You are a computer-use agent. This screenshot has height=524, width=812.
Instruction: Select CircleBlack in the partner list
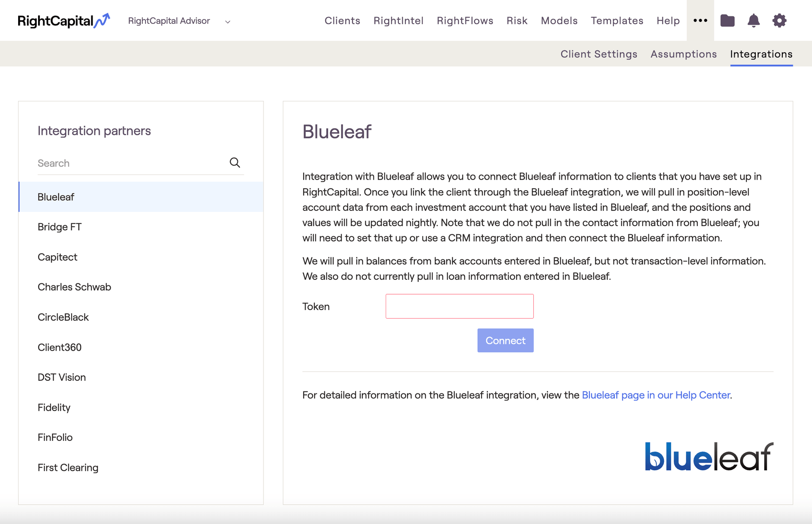[141, 317]
